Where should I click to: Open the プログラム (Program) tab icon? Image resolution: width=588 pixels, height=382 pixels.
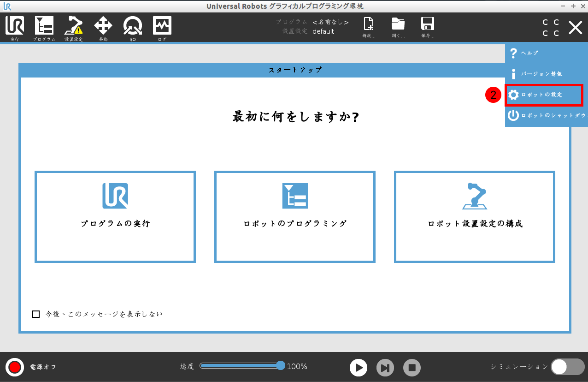point(44,27)
